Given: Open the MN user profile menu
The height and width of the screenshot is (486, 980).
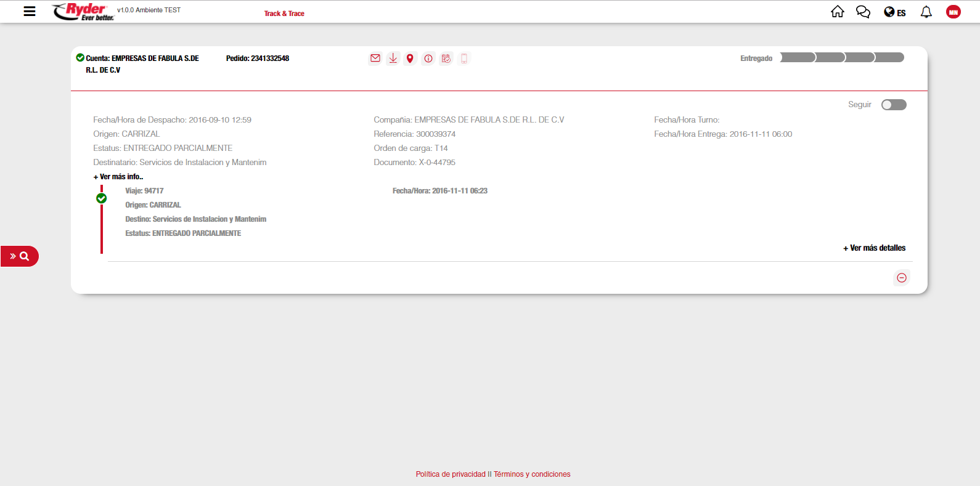Looking at the screenshot, I should pyautogui.click(x=953, y=12).
